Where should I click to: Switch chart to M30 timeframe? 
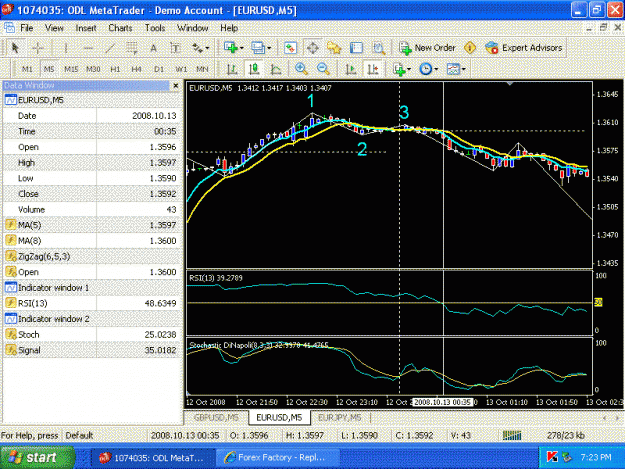[x=93, y=69]
